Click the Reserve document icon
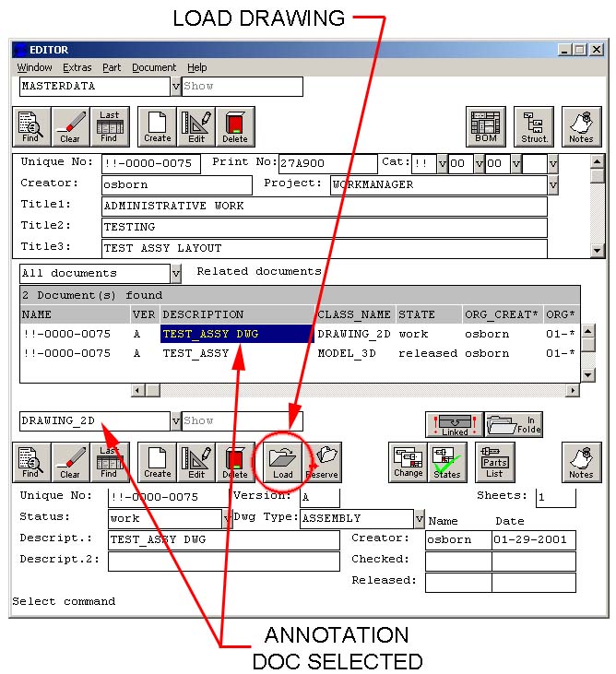 tap(322, 462)
